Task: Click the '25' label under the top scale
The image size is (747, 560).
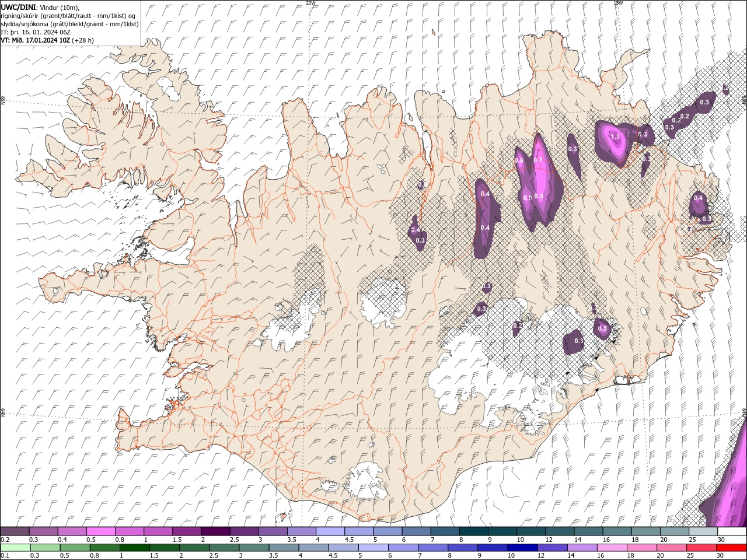Action: coord(693,540)
